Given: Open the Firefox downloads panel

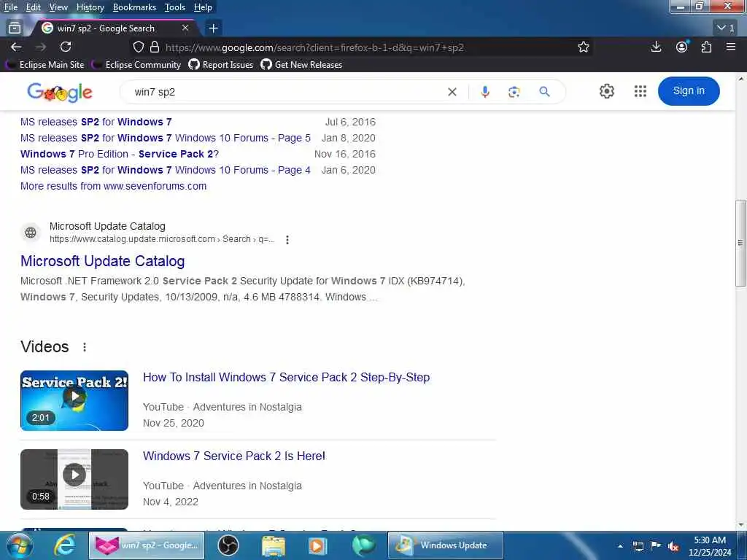Looking at the screenshot, I should pyautogui.click(x=656, y=47).
